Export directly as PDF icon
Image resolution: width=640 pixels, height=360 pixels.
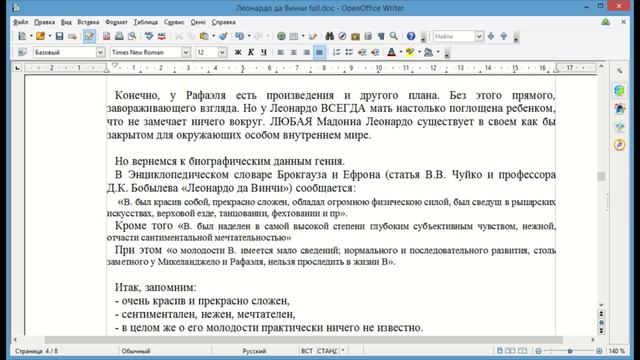click(107, 36)
